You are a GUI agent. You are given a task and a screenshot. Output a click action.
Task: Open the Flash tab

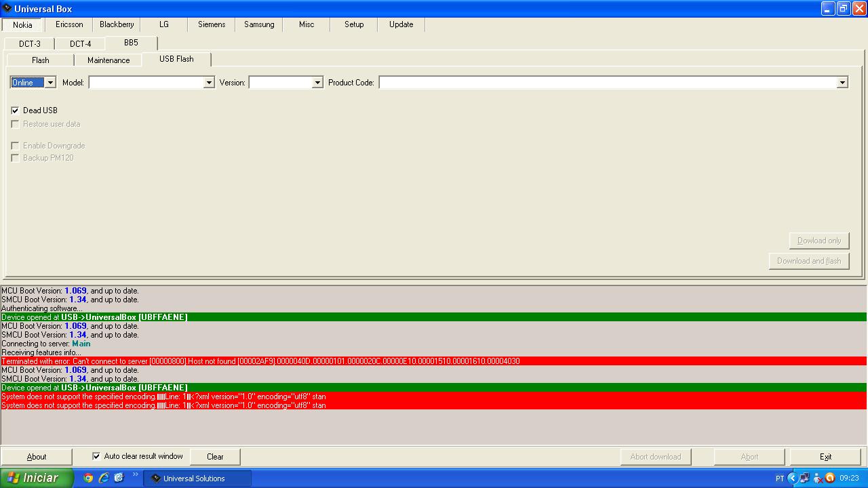[41, 60]
